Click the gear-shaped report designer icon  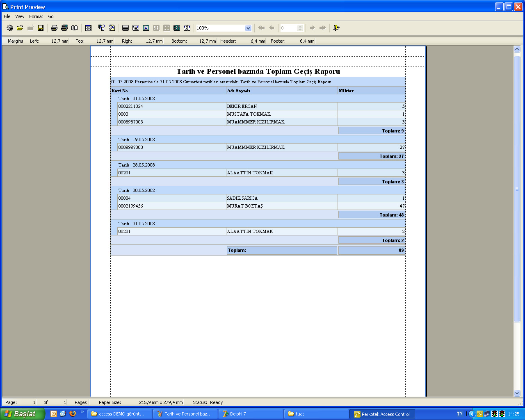pyautogui.click(x=10, y=28)
